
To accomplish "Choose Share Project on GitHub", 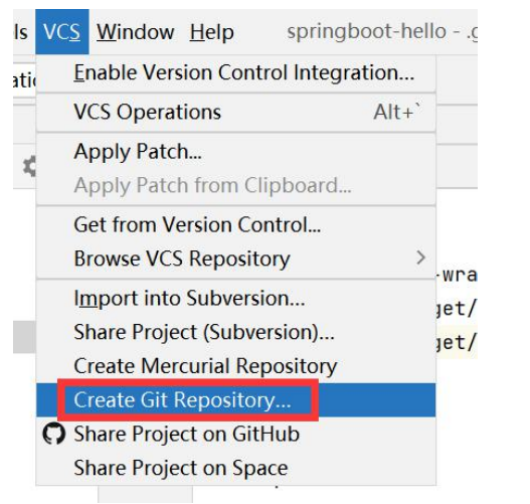I will (236, 434).
